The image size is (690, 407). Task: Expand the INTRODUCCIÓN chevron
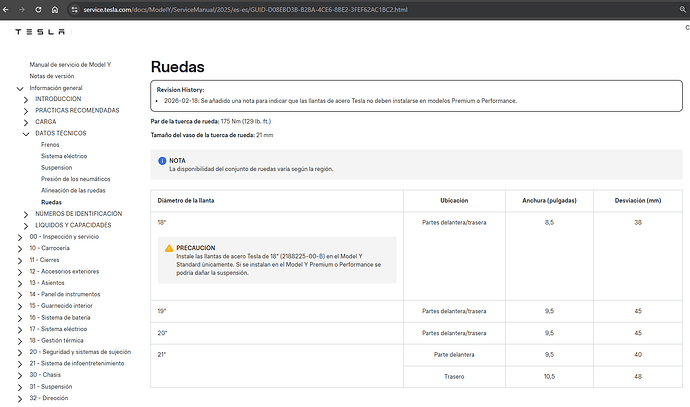pos(26,100)
